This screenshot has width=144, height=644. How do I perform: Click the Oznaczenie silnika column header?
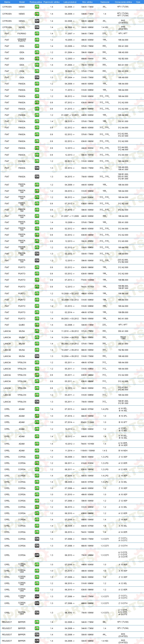click(124, 2)
